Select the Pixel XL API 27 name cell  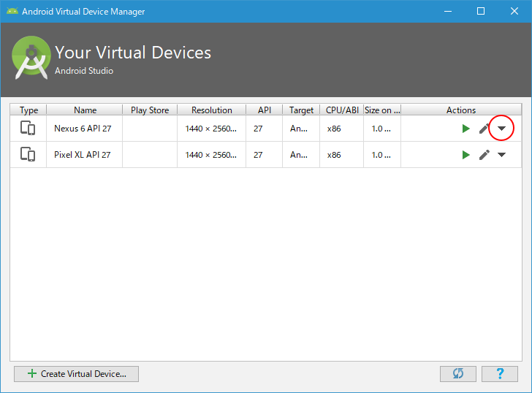click(85, 155)
